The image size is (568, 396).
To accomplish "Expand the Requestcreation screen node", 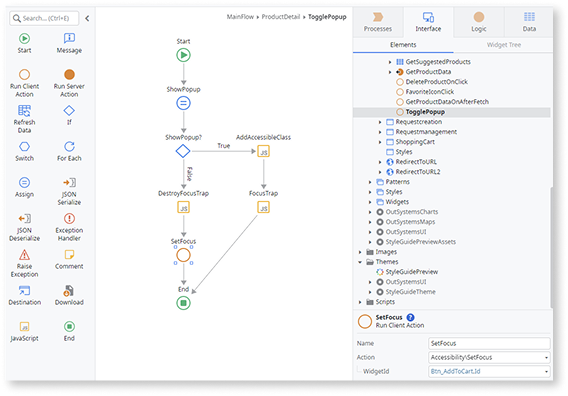I will (380, 122).
